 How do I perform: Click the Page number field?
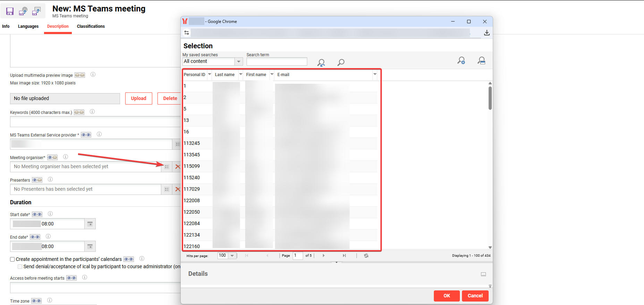click(x=298, y=256)
